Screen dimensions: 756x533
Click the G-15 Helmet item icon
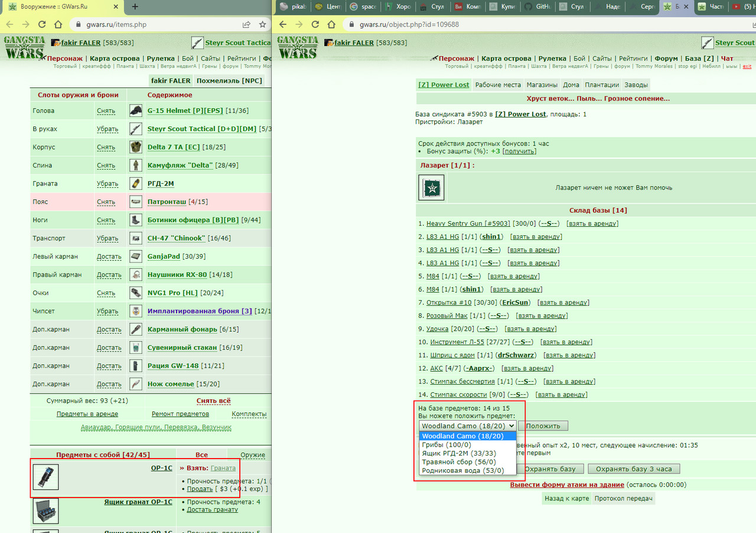tap(136, 110)
